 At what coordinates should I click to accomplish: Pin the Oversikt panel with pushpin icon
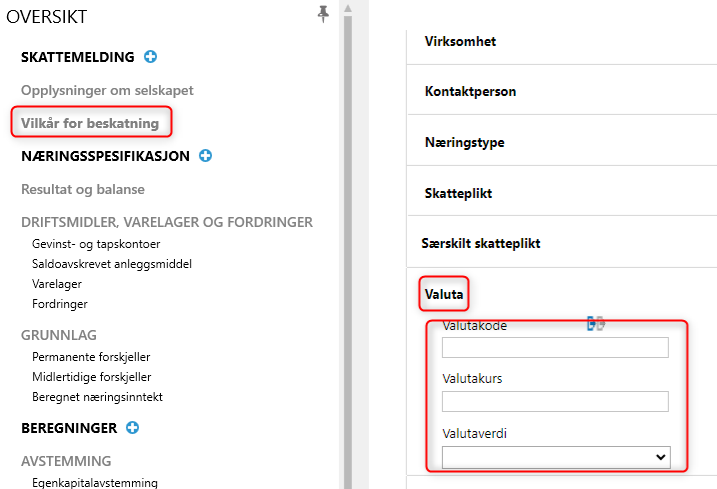pyautogui.click(x=323, y=14)
